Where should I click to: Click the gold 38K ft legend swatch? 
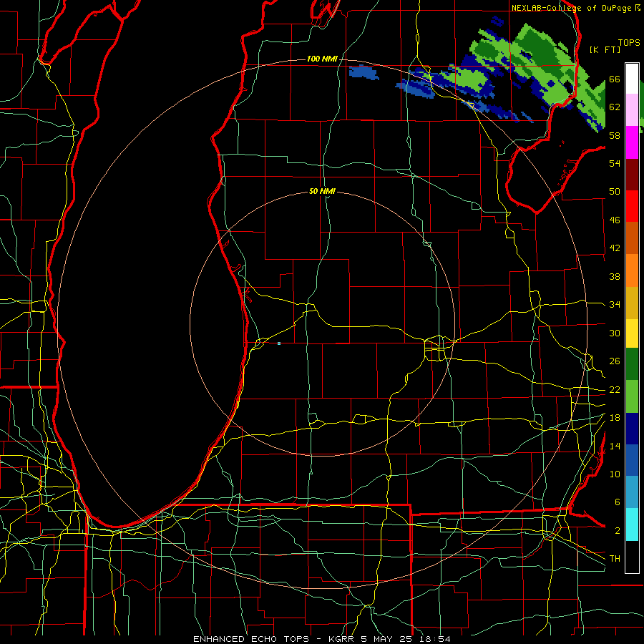click(x=632, y=303)
